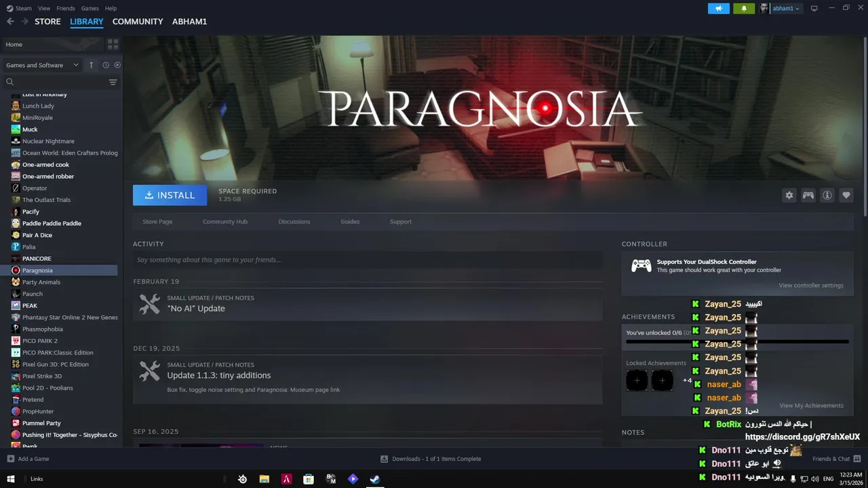The image size is (868, 488).
Task: Click the main page vertical scrollbar
Action: (x=865, y=127)
